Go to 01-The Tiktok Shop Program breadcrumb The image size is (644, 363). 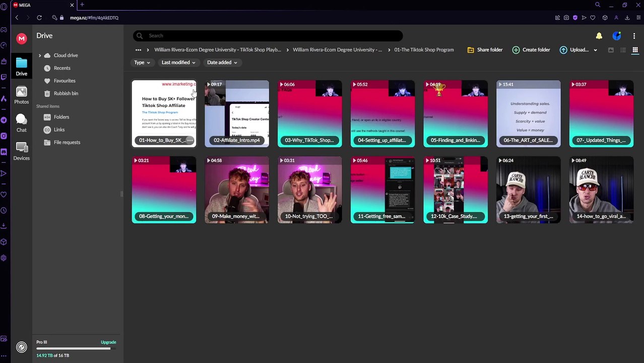[424, 50]
